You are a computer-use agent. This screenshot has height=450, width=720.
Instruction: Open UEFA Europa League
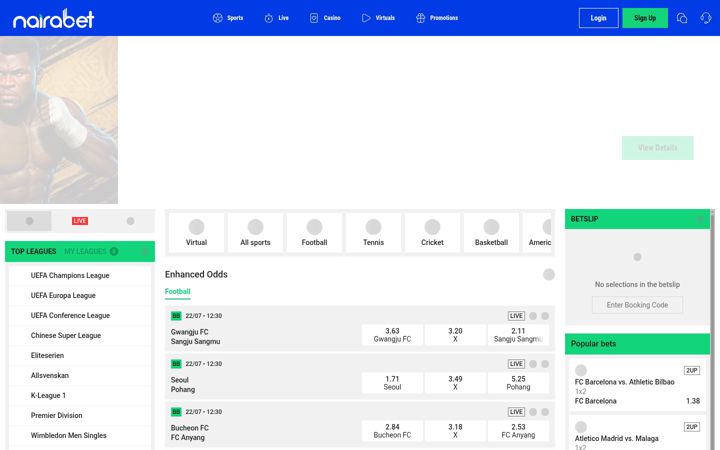80,295
